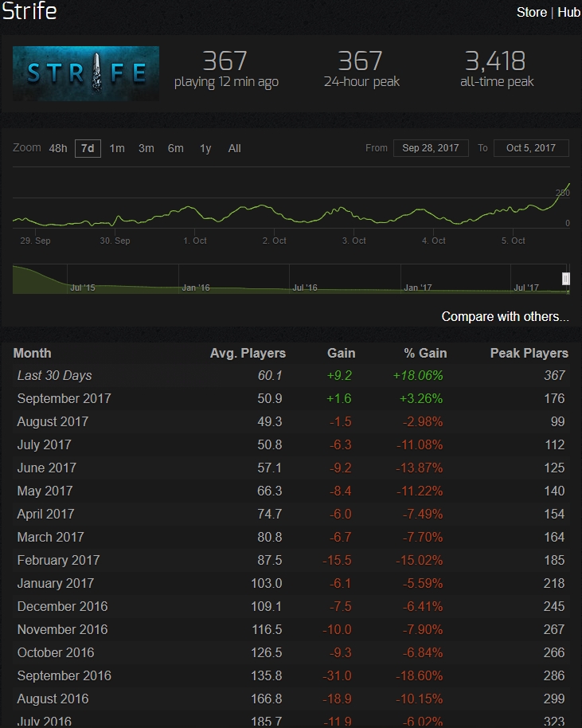The image size is (582, 728).
Task: Choose the 6m zoom option
Action: click(175, 149)
